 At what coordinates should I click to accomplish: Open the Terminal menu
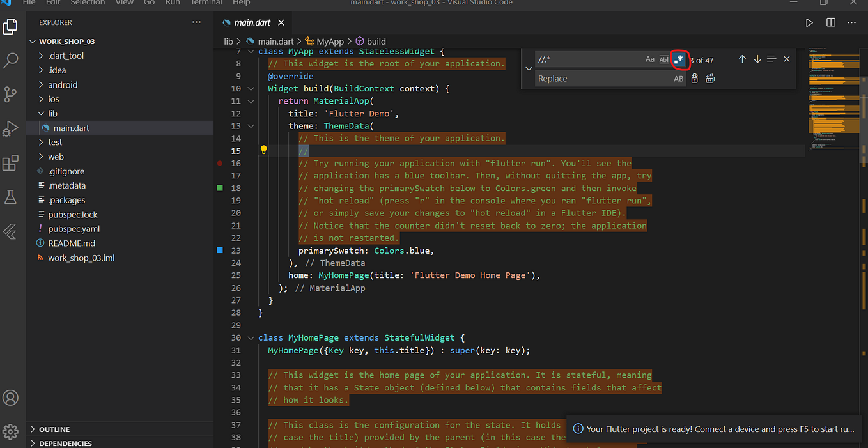click(x=206, y=3)
